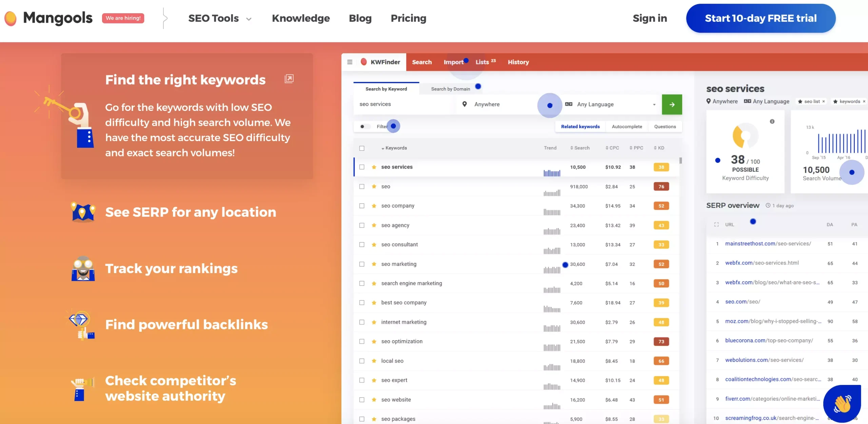Screen dimensions: 868x424
Task: Click the Mangools mango logo icon
Action: (11, 18)
